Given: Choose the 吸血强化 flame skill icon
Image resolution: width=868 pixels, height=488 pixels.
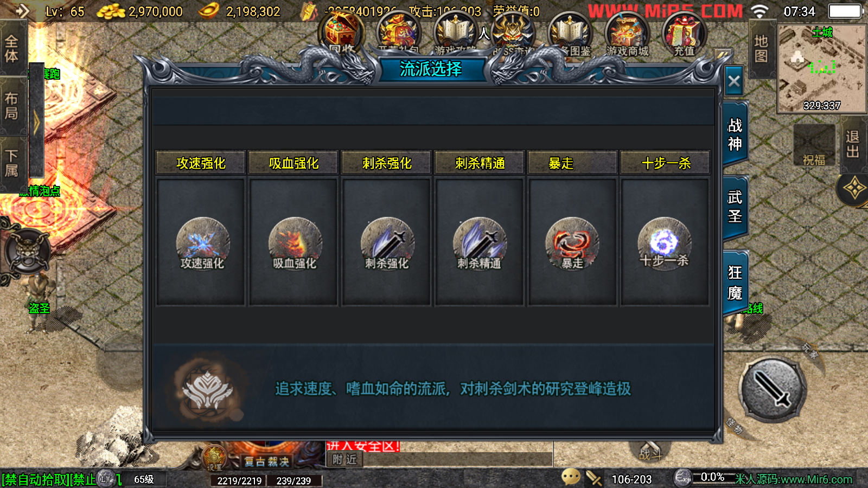Looking at the screenshot, I should pyautogui.click(x=295, y=243).
